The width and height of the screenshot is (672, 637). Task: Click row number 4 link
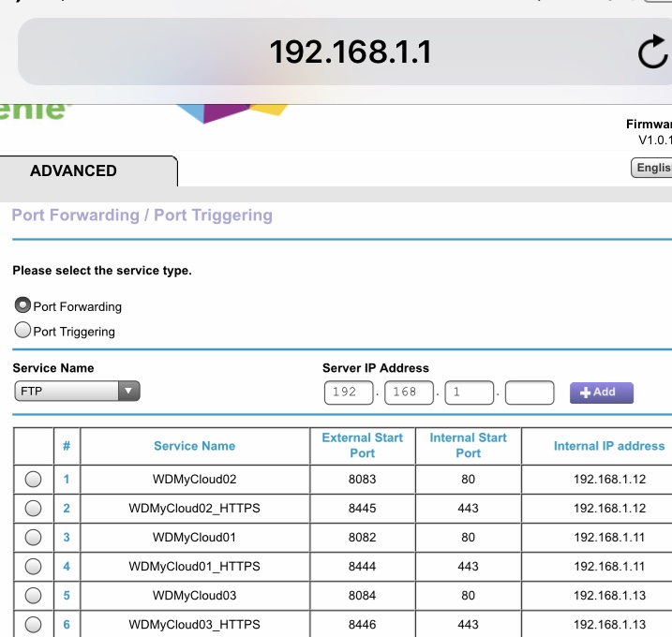[x=67, y=567]
